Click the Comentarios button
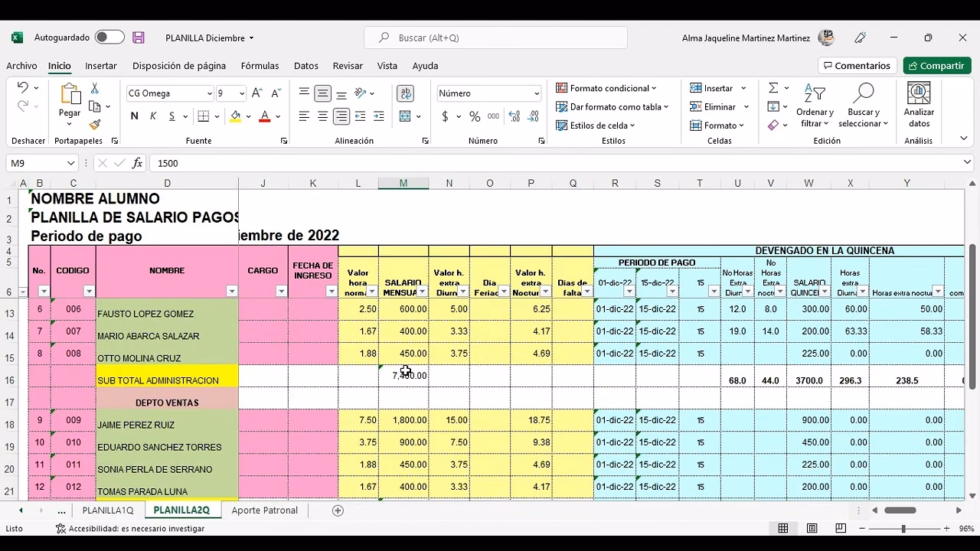This screenshot has width=980, height=551. point(857,66)
